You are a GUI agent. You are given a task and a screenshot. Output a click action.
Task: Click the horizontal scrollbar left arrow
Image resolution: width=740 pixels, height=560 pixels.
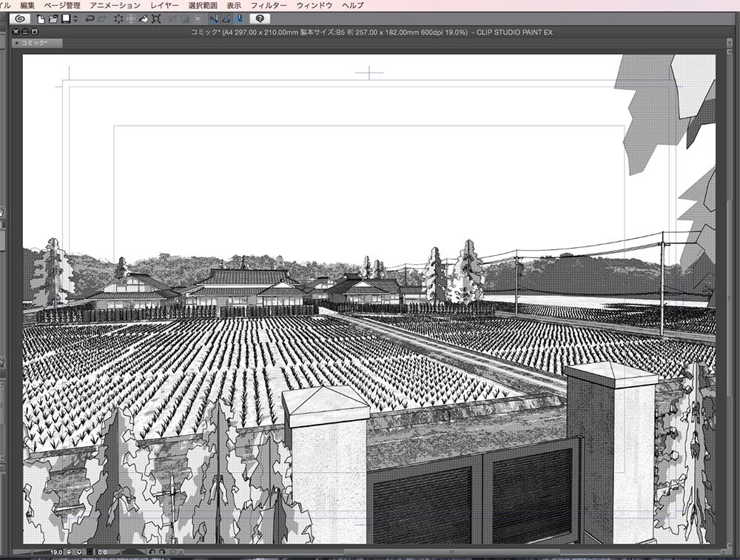[x=181, y=552]
